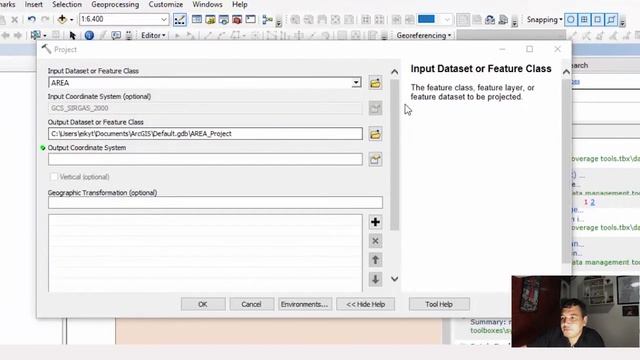Click Cancel in the Project dialog
The image size is (640, 360).
click(251, 304)
